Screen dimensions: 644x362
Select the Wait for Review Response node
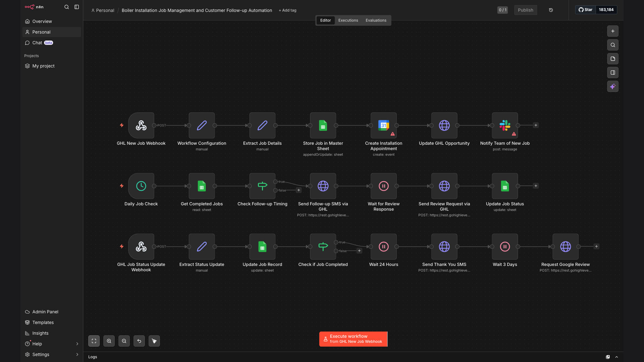[384, 186]
